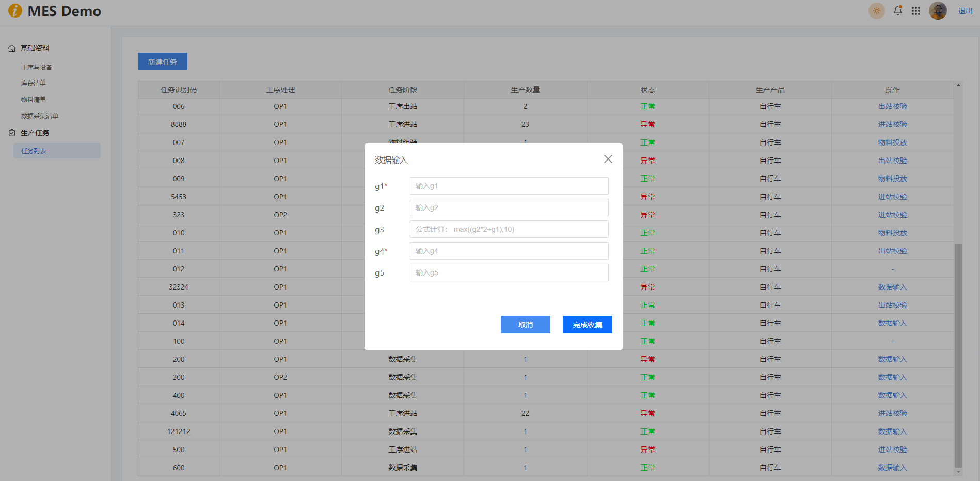
Task: Go to 数据采集清单 sidebar item
Action: point(40,116)
